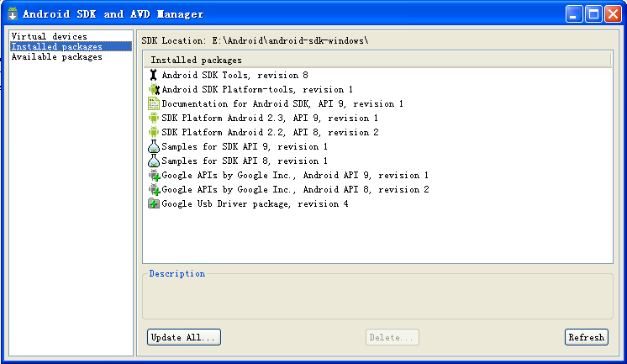This screenshot has height=364, width=627.
Task: Open the Virtual devices section
Action: tap(49, 36)
